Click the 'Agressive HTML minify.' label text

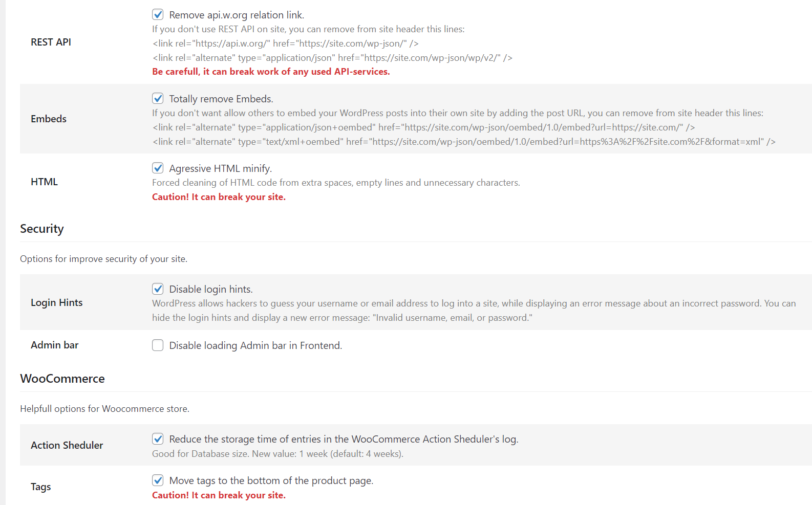coord(221,168)
